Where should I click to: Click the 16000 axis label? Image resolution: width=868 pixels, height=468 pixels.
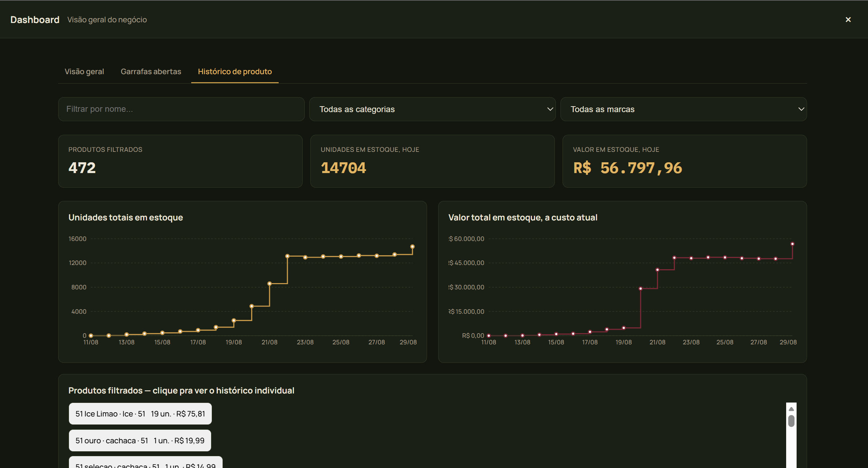[77, 239]
